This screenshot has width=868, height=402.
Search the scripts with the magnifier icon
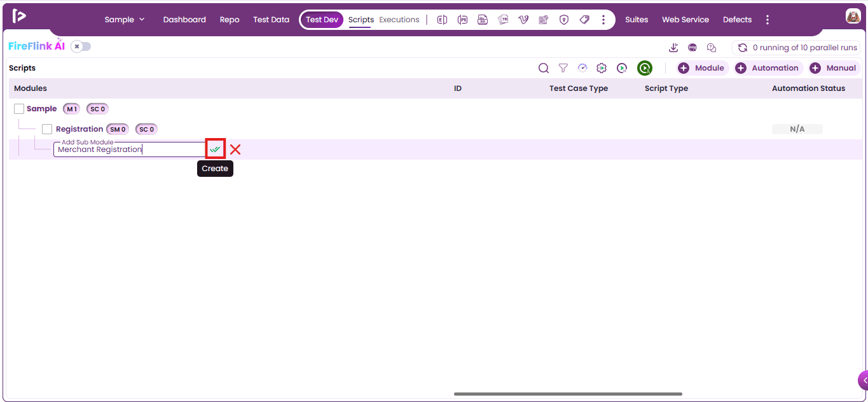[x=544, y=68]
